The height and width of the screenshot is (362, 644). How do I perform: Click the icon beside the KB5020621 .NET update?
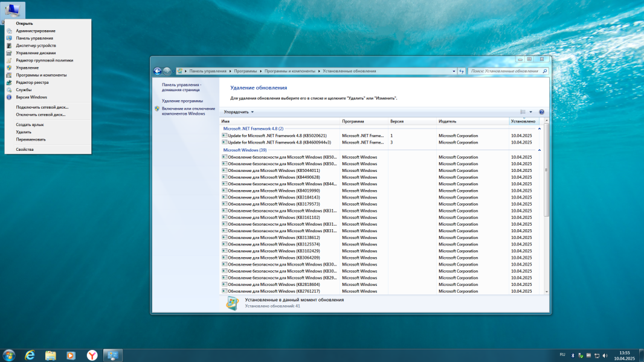(224, 135)
